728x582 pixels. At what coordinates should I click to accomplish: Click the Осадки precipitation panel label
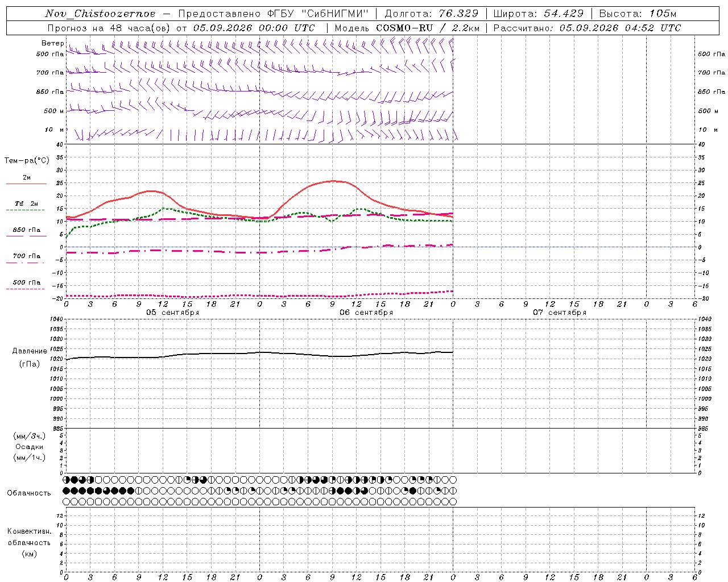click(30, 447)
